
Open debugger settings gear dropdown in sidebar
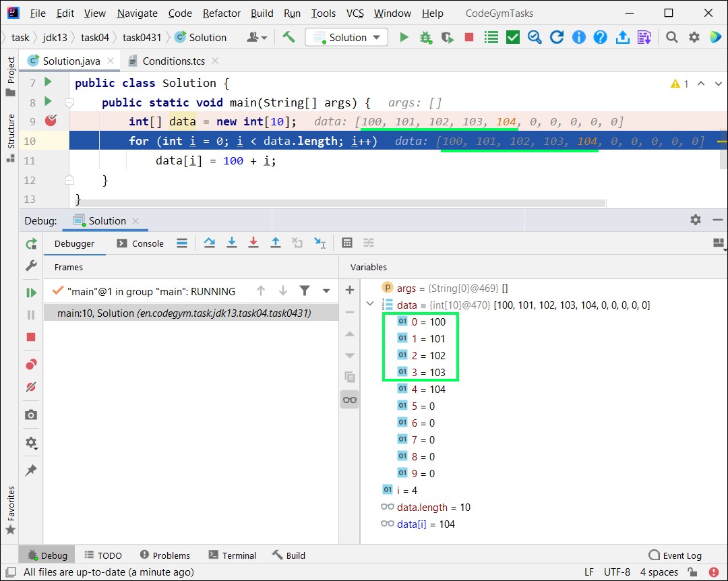pyautogui.click(x=31, y=443)
